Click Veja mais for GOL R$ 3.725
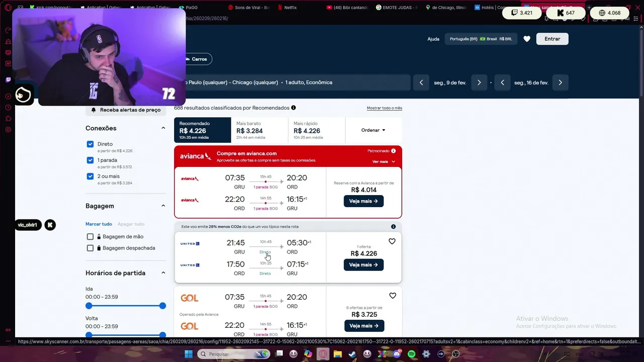This screenshot has height=362, width=644. [x=363, y=326]
